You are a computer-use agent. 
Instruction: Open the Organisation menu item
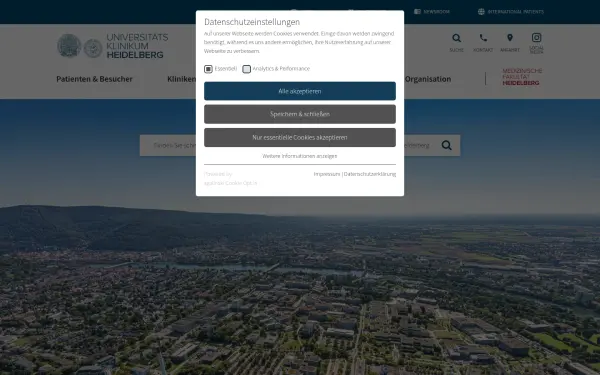tap(428, 79)
